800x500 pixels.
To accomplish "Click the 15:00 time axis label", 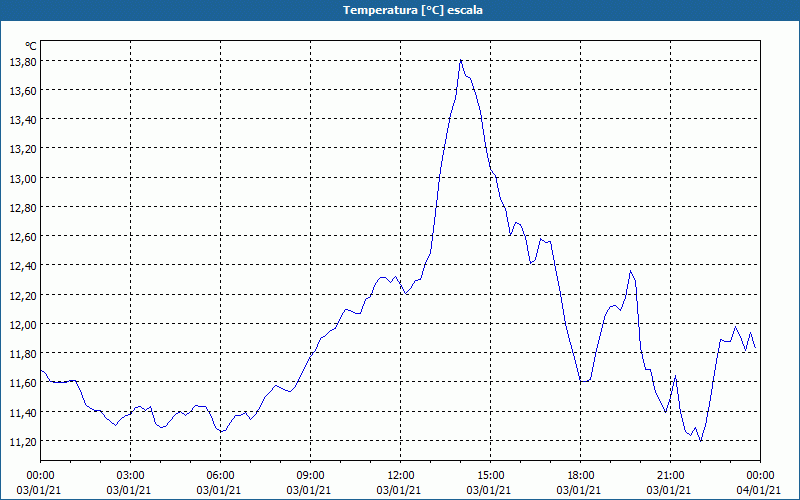I will (490, 476).
